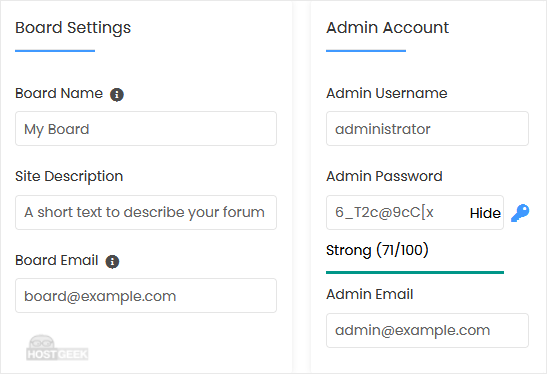Click the Admin Email label
The image size is (547, 374).
click(369, 294)
